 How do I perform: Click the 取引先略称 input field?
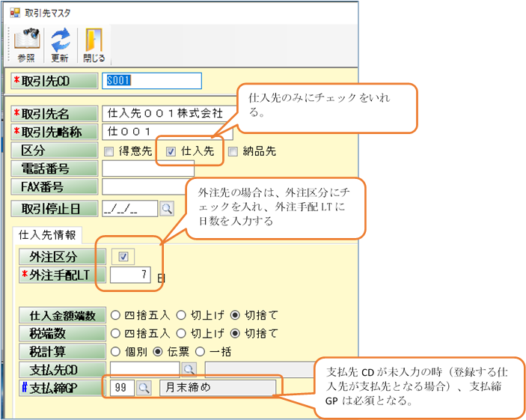click(x=168, y=132)
